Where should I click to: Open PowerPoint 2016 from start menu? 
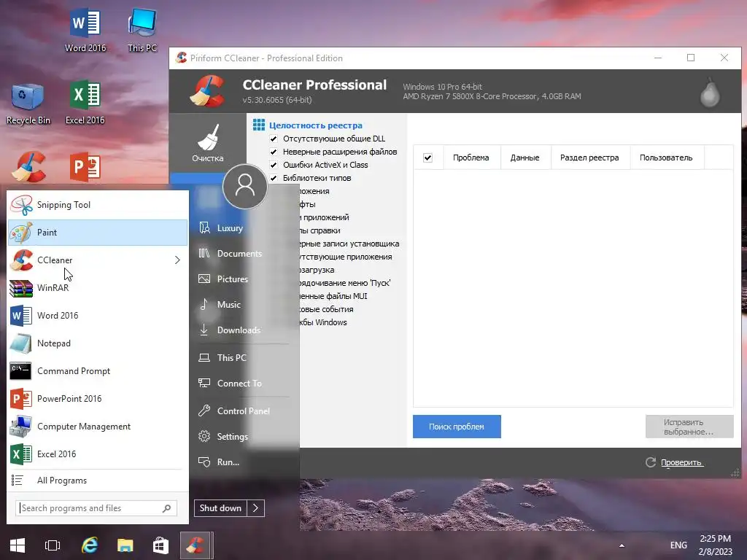(98, 399)
